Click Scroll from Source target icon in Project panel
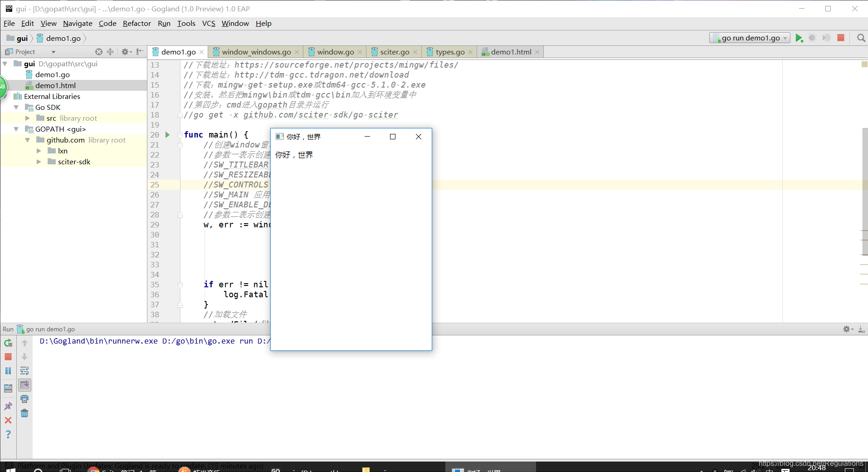 pyautogui.click(x=99, y=52)
